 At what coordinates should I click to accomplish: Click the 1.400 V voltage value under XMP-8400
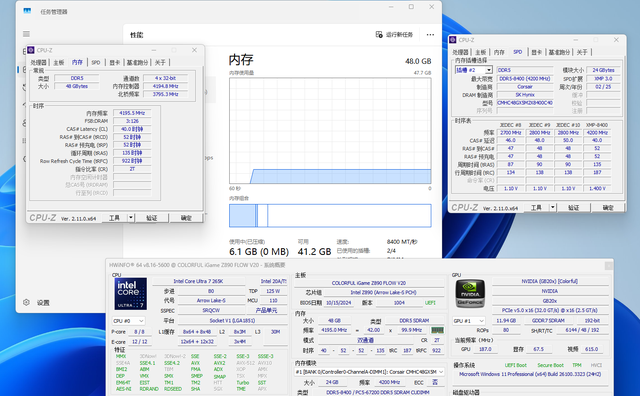[x=597, y=189]
